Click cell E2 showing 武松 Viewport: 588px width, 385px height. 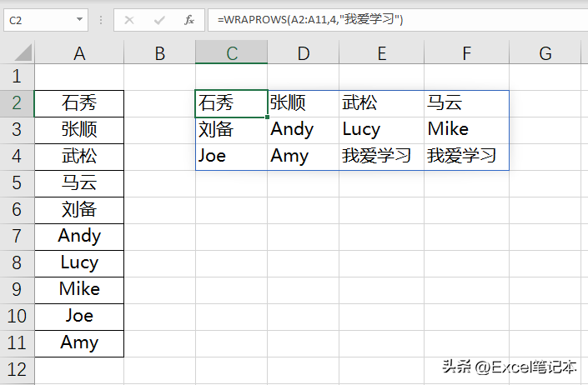[382, 103]
